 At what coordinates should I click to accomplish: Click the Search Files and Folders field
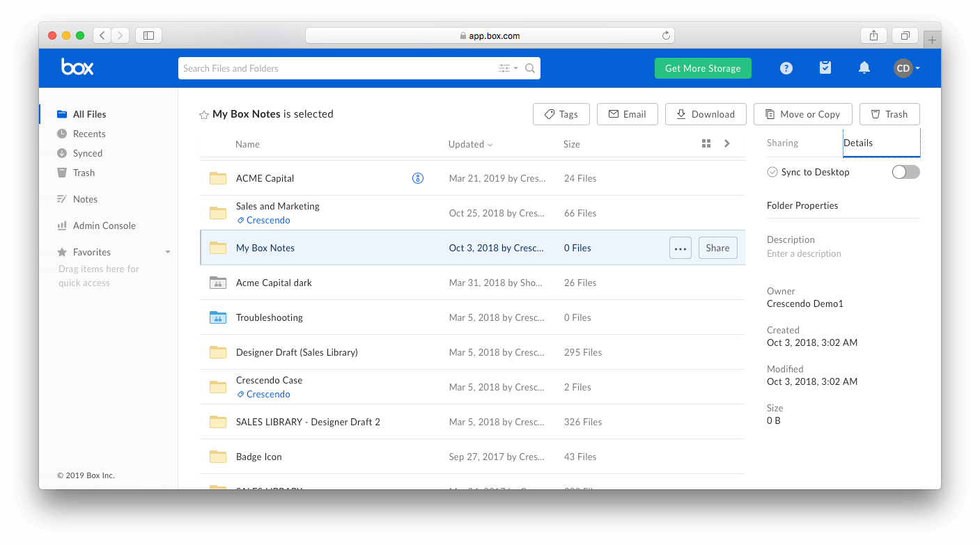(x=334, y=68)
